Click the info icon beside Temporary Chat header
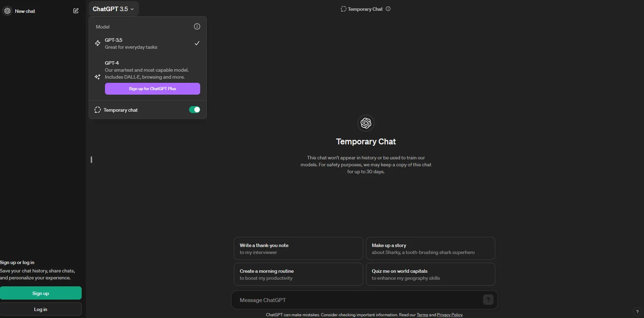The image size is (644, 318). pos(388,9)
